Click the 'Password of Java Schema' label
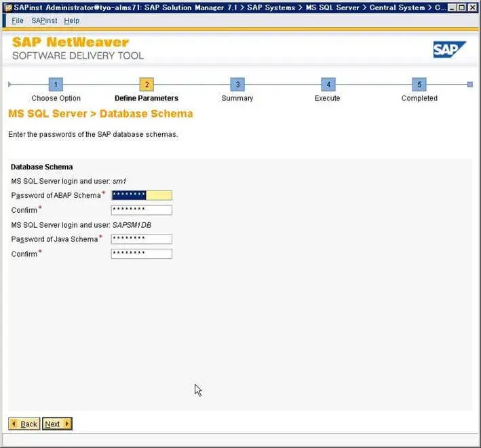This screenshot has width=481, height=448. (54, 239)
